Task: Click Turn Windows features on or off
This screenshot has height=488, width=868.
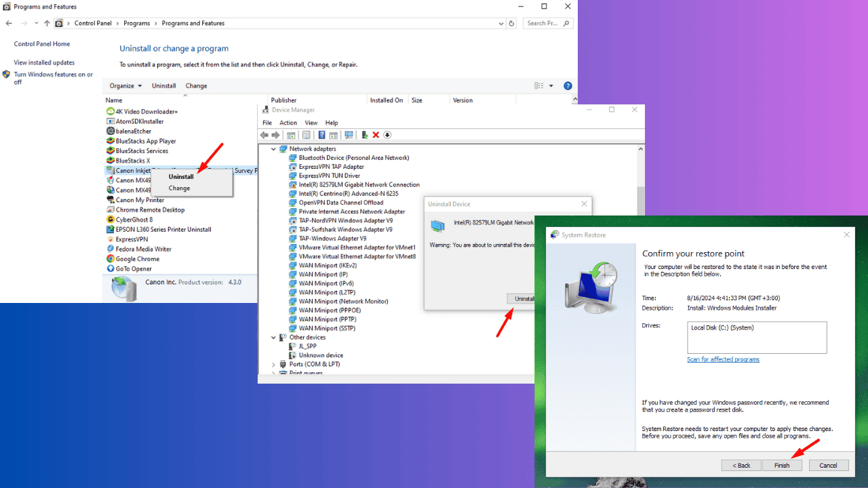Action: [54, 79]
